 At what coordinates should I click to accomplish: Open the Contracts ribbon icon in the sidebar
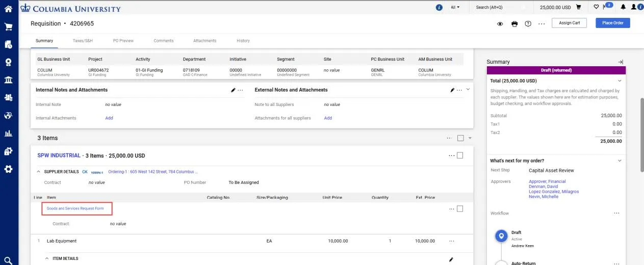click(x=8, y=62)
